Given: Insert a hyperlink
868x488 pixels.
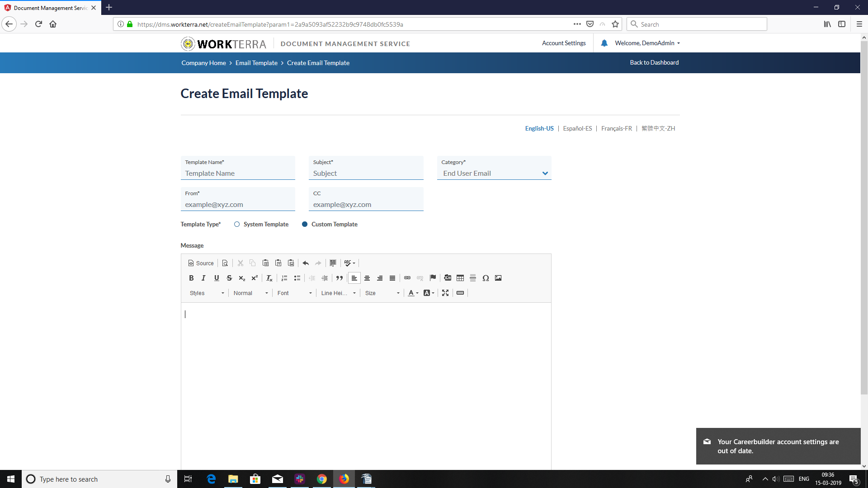Looking at the screenshot, I should (x=407, y=278).
